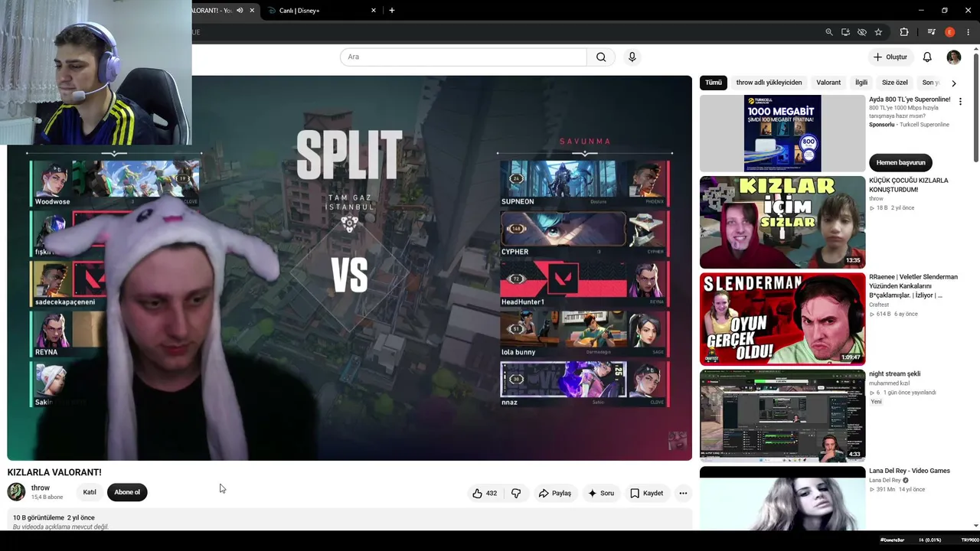Screen dimensions: 980x551
Task: Select the 'throw adlı yükleyiciden' chip
Action: (x=769, y=83)
